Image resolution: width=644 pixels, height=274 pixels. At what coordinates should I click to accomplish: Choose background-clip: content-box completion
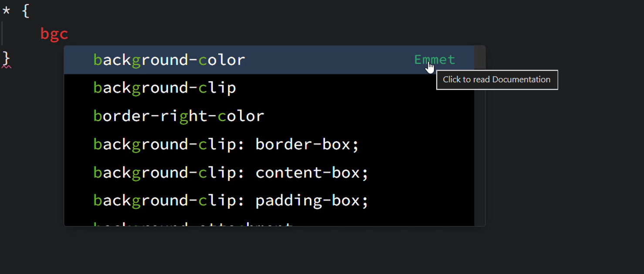(x=230, y=172)
